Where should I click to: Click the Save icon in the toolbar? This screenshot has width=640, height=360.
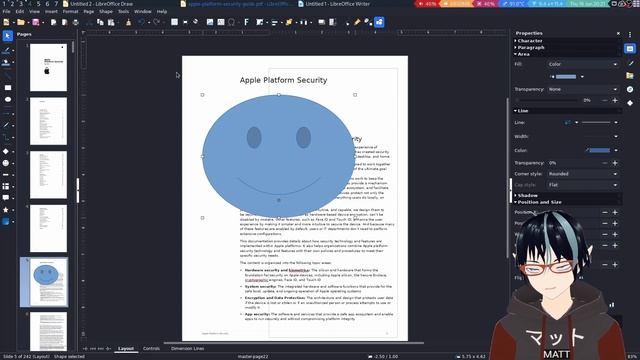pos(36,22)
